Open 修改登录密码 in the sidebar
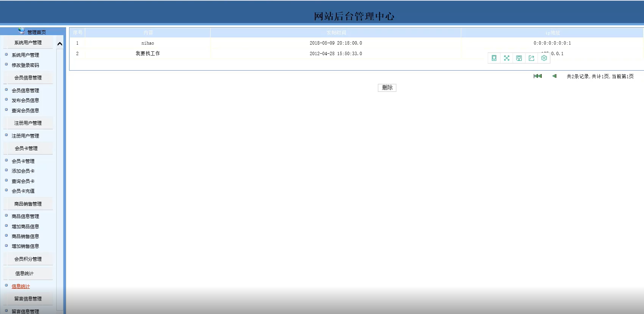The width and height of the screenshot is (644, 314). [x=25, y=65]
